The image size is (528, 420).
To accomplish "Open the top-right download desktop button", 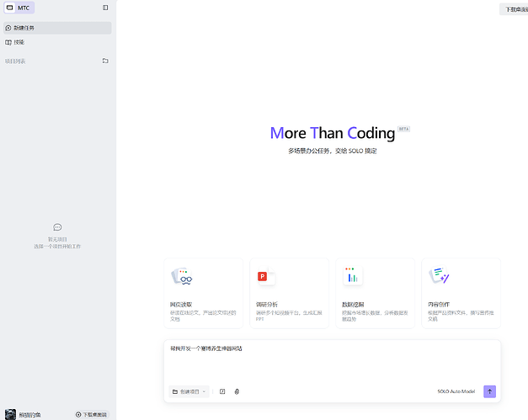I will pos(515,9).
